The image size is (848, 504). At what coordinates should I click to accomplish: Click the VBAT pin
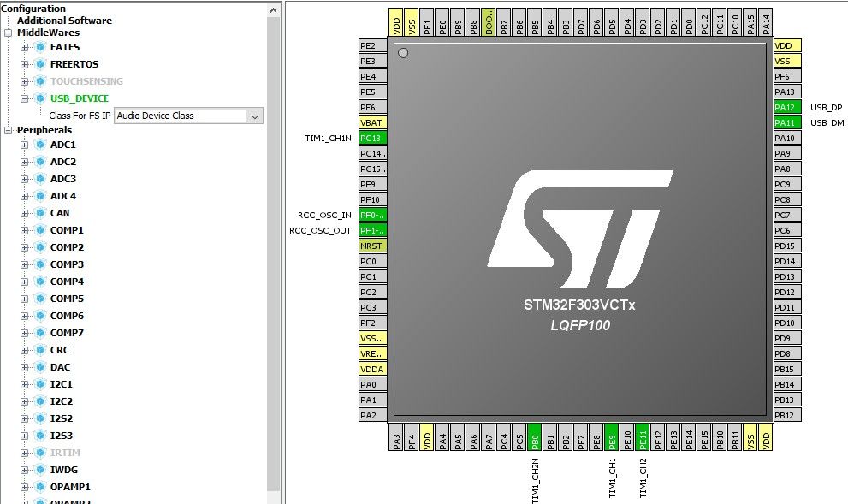click(372, 122)
